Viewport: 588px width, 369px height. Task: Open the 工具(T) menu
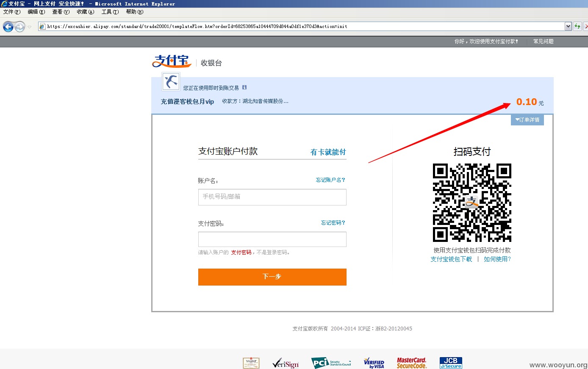110,12
